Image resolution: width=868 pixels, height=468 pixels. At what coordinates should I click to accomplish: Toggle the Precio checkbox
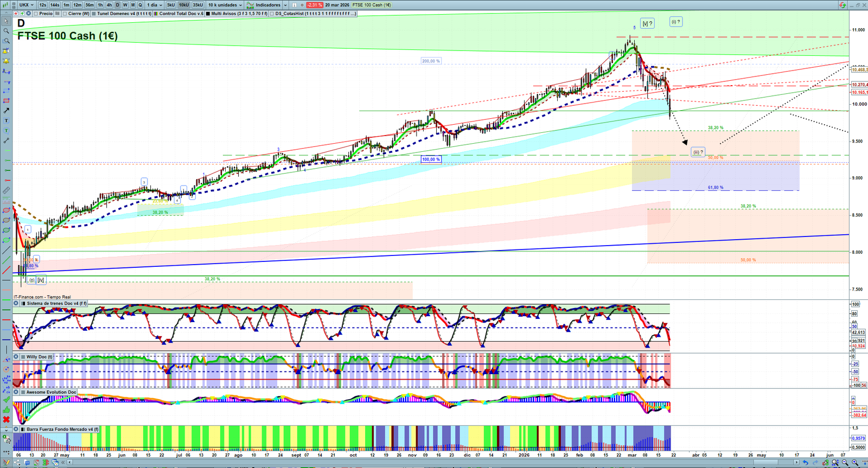point(36,14)
